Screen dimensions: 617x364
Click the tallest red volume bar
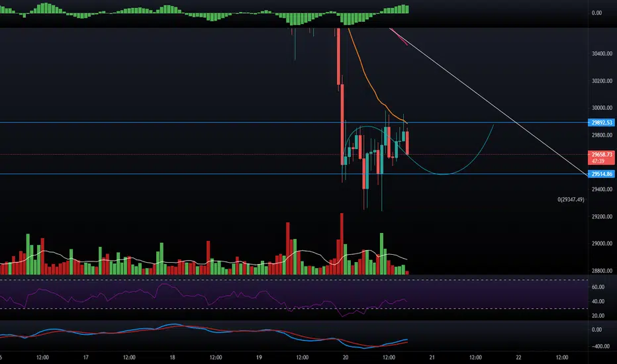[342, 244]
